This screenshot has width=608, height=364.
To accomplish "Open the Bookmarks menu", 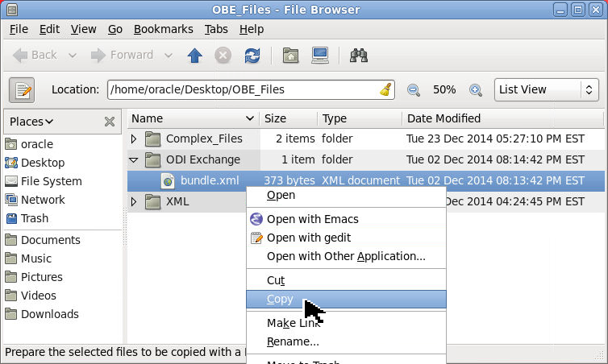I will pos(163,30).
